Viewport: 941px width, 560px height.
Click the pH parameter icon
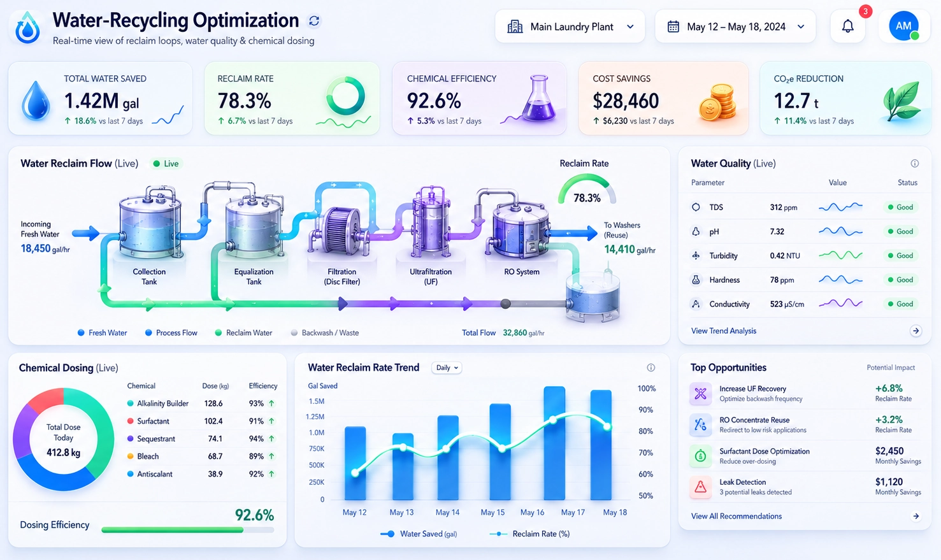coord(696,231)
